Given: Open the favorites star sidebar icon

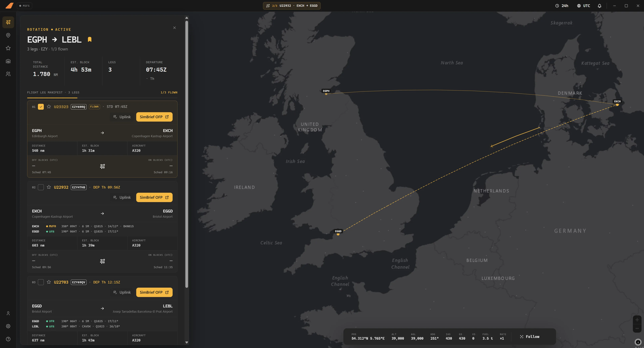Looking at the screenshot, I should 8,48.
